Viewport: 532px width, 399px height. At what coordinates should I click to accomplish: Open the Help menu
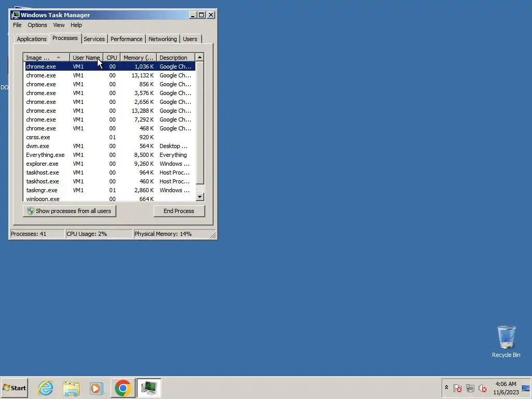(76, 25)
